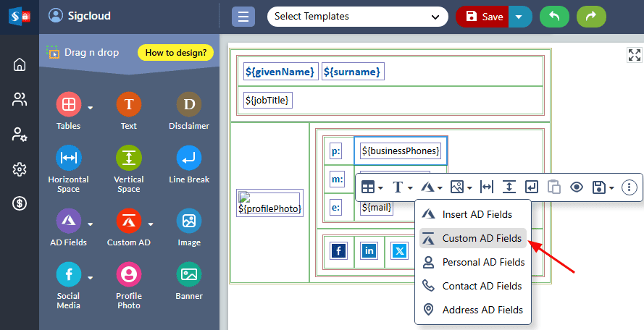Expand the Social Media dropdown arrow
Image resolution: width=644 pixels, height=330 pixels.
click(91, 277)
